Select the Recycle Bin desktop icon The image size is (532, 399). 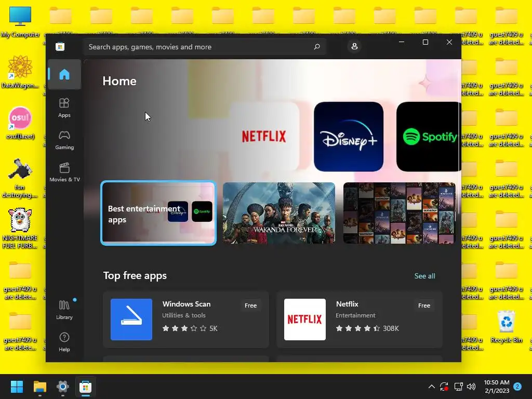coord(506,327)
